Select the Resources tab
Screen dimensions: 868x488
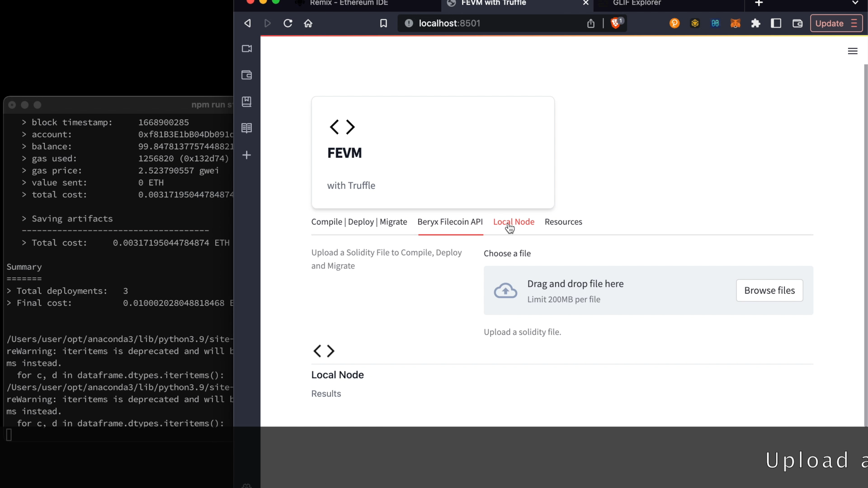click(563, 222)
